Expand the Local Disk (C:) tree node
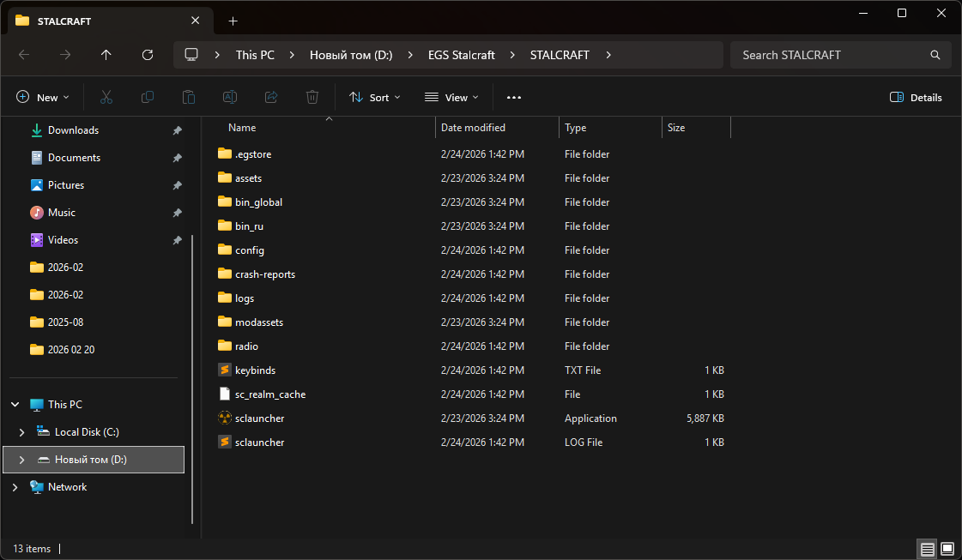This screenshot has height=560, width=962. coord(22,432)
